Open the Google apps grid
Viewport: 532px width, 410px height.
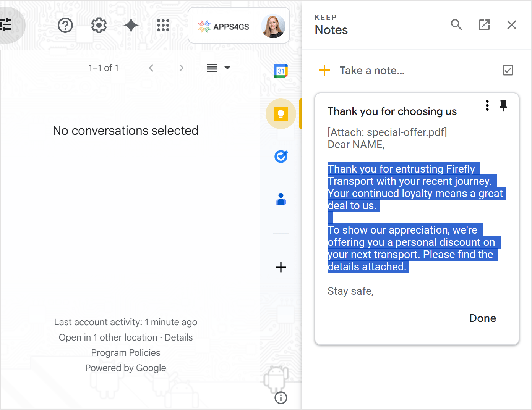163,26
